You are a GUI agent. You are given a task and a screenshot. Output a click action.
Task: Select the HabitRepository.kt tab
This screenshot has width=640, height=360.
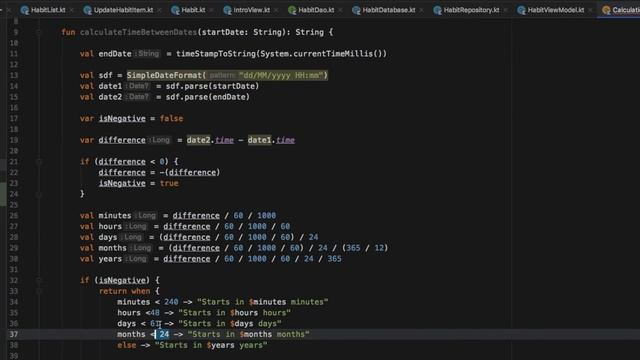[x=471, y=10]
